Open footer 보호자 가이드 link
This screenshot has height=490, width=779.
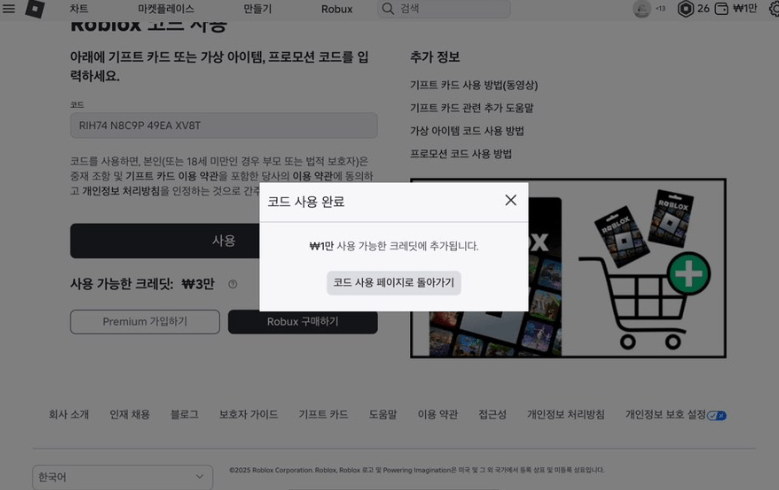tap(248, 414)
